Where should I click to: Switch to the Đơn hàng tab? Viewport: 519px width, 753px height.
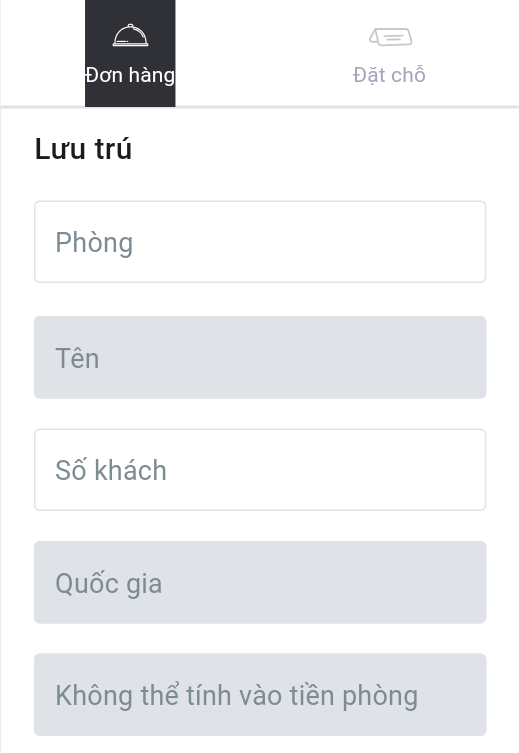tap(130, 53)
